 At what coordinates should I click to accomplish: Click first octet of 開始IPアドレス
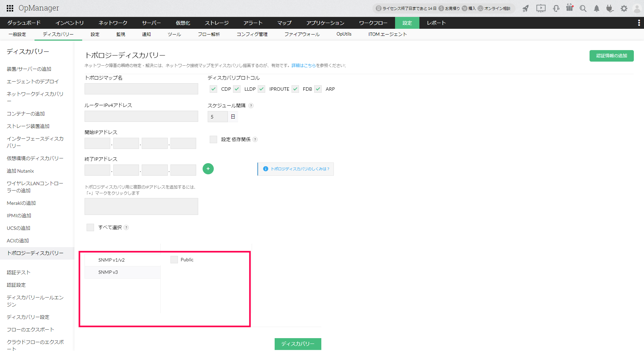[x=97, y=143]
